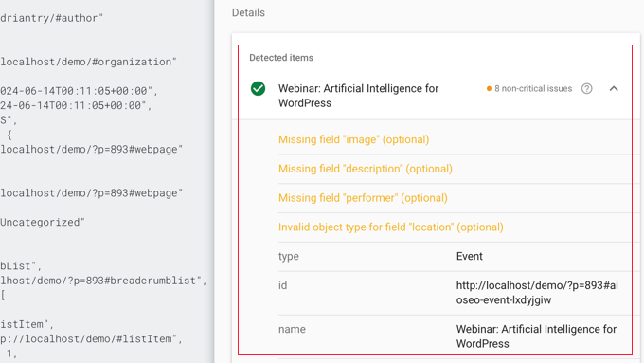Click the green valid checkmark icon
Screen dimensions: 644x363
click(x=258, y=88)
